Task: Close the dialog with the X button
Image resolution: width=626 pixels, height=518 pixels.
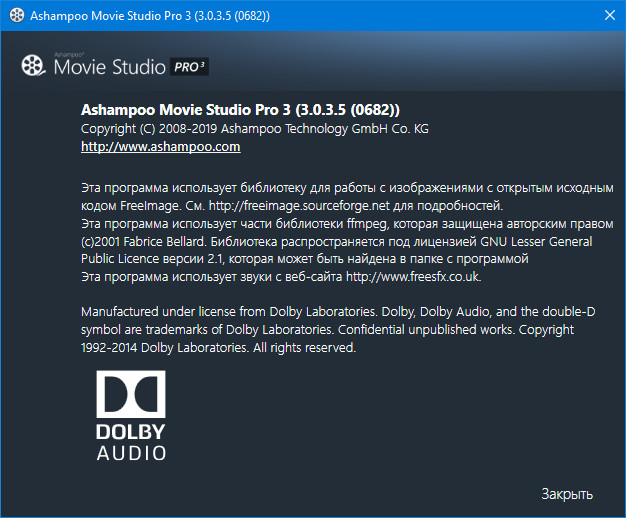Action: (608, 16)
